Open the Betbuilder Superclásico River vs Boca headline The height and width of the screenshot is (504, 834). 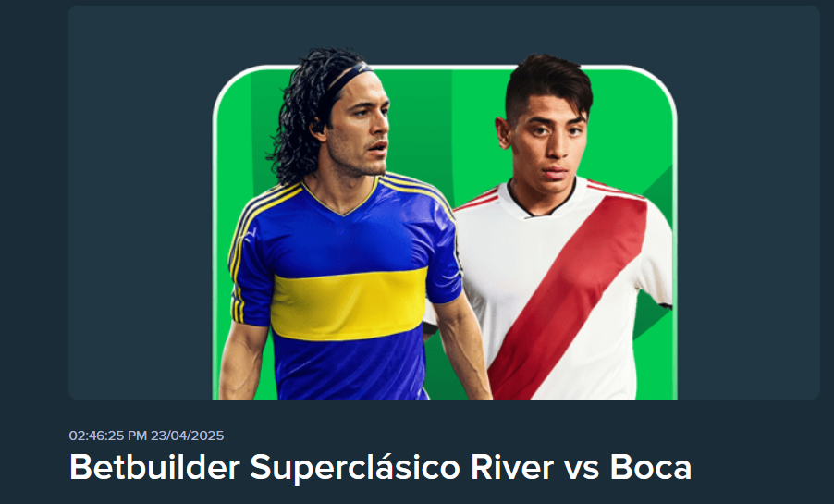click(380, 467)
